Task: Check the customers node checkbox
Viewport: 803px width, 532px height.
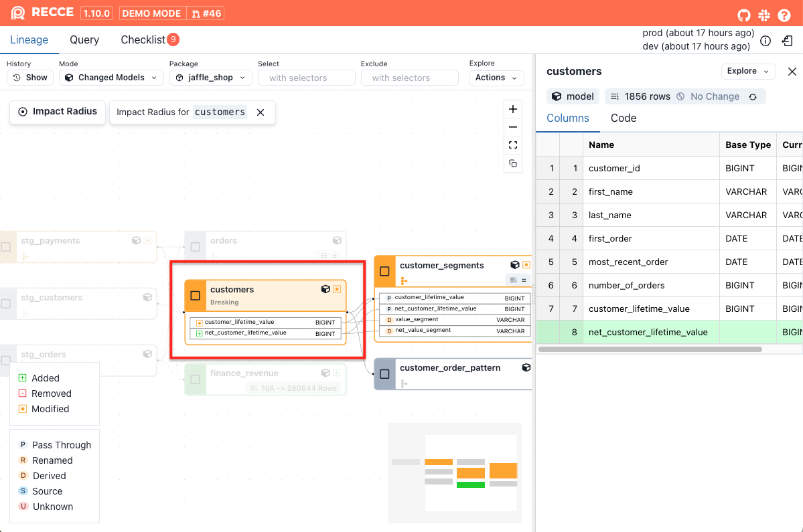Action: pos(196,295)
